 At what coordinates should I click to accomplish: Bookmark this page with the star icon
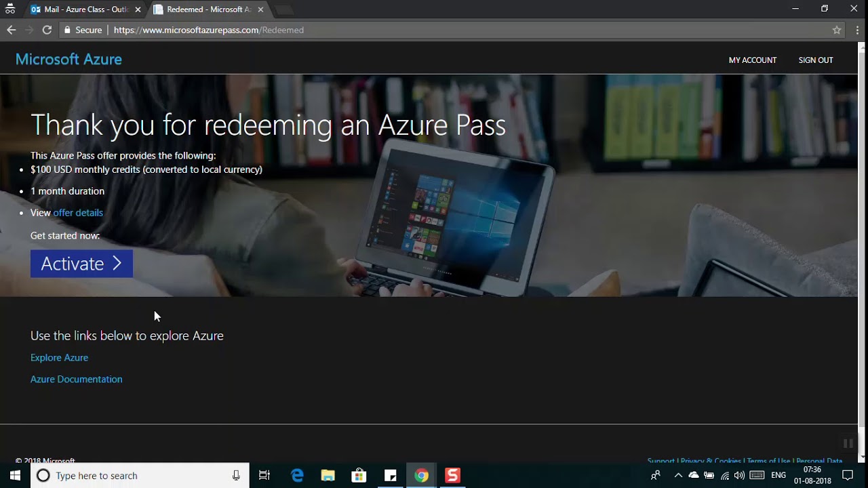pyautogui.click(x=837, y=30)
